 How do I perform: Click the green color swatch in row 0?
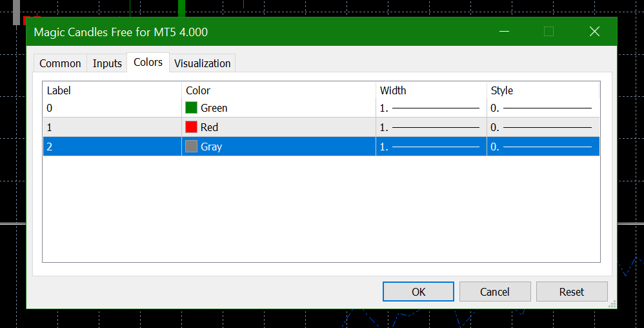192,108
